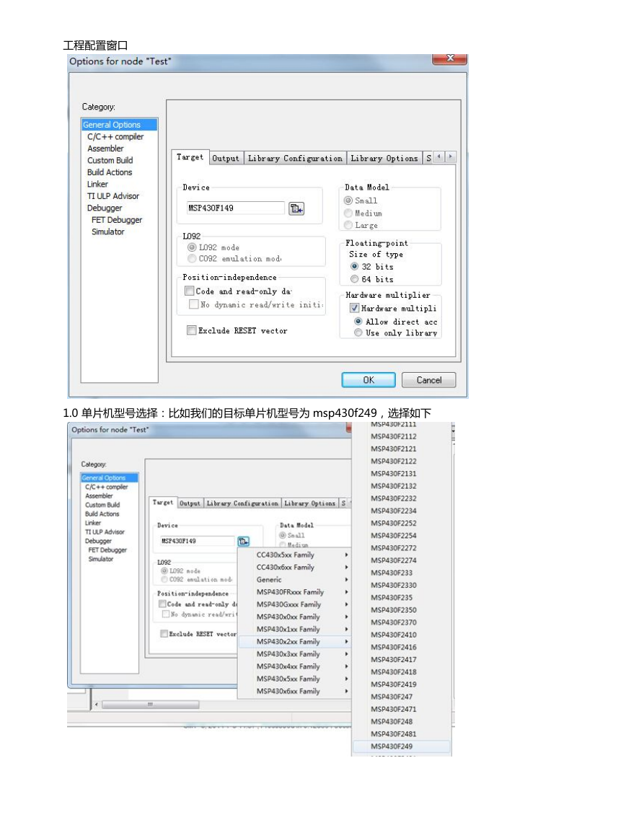Choose MSP430F2419 from device list

click(x=401, y=684)
